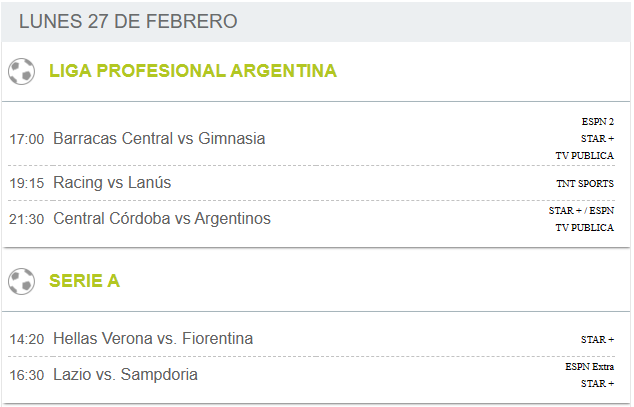Click the 17:00 kickoff time

coord(27,139)
